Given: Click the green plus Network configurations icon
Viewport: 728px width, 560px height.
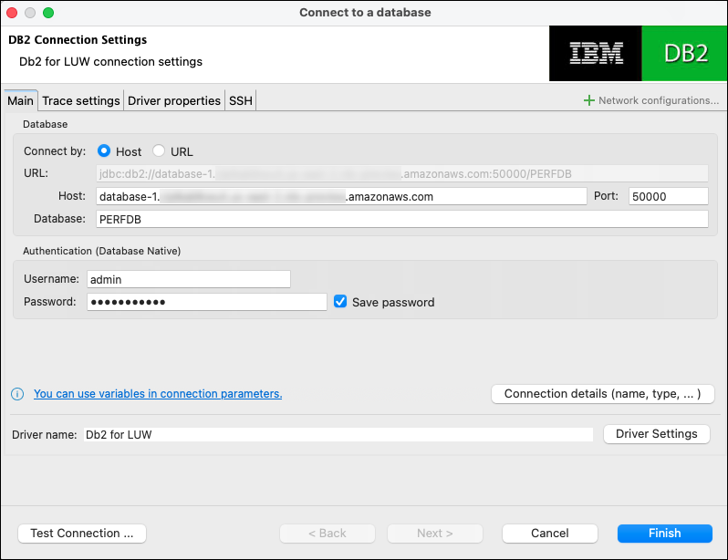Looking at the screenshot, I should click(x=589, y=100).
